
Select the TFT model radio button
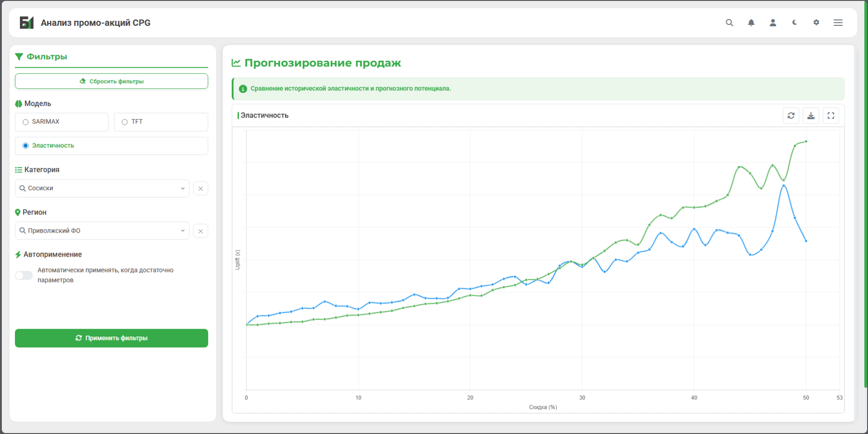[x=125, y=122]
